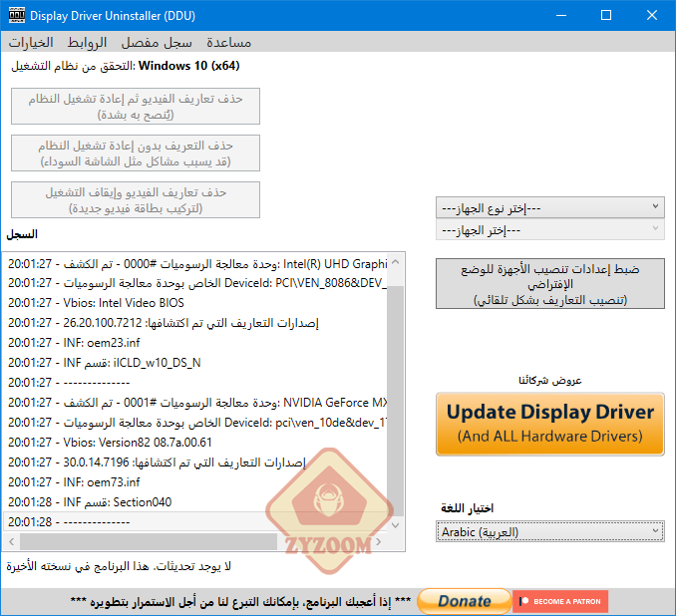Minimize the DDU window

pyautogui.click(x=561, y=15)
